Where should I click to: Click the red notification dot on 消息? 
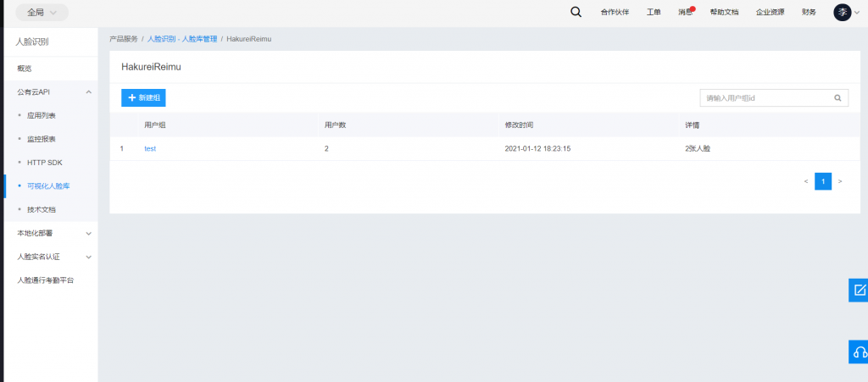coord(693,8)
